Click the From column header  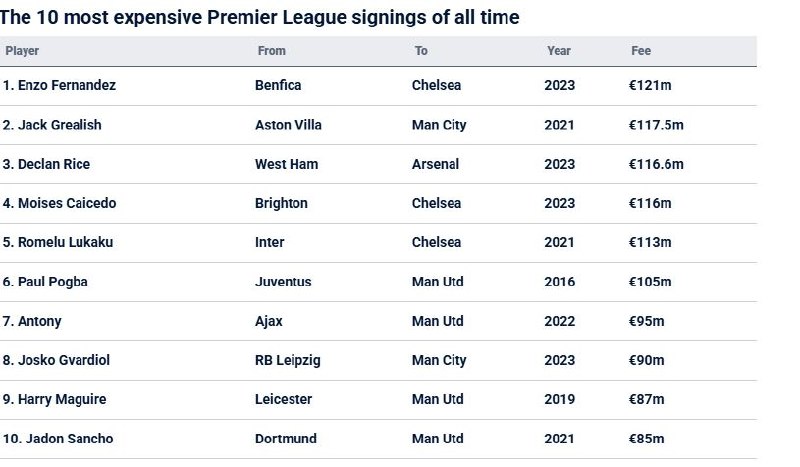point(271,51)
